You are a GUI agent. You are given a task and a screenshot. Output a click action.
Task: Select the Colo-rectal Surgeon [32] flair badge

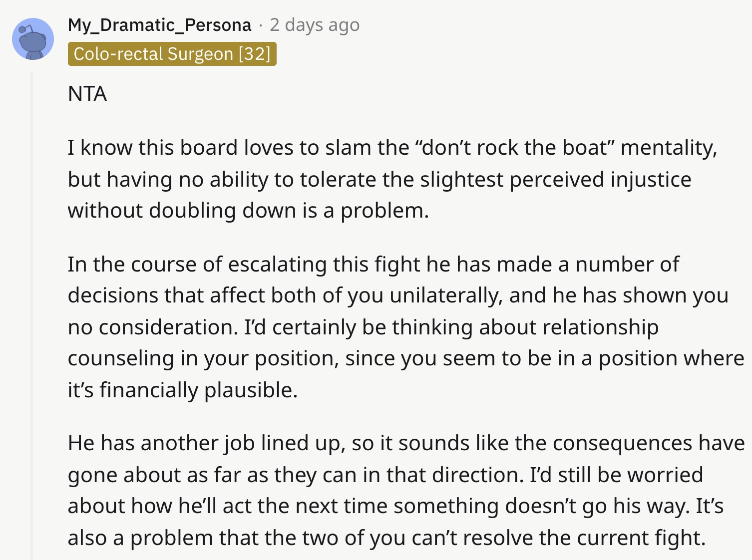pos(172,54)
